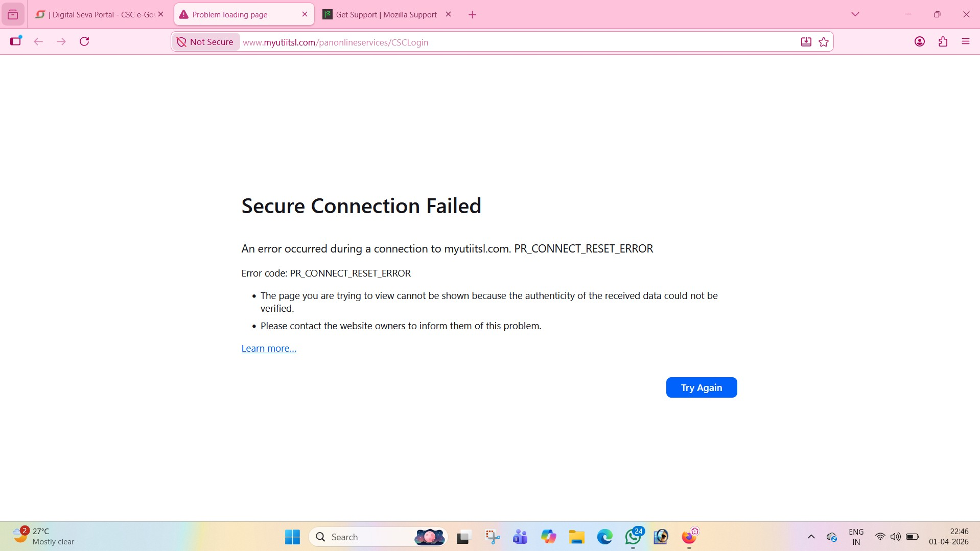Viewport: 980px width, 551px height.
Task: Open the Firefox View button
Action: pyautogui.click(x=13, y=15)
